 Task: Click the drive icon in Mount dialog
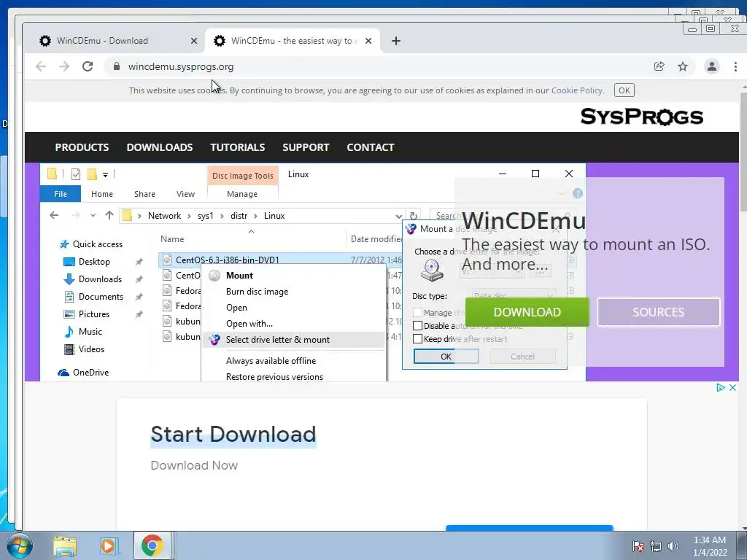432,271
